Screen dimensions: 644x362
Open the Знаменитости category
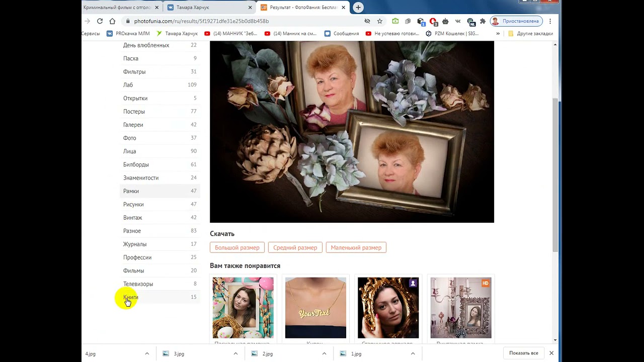tap(160, 178)
